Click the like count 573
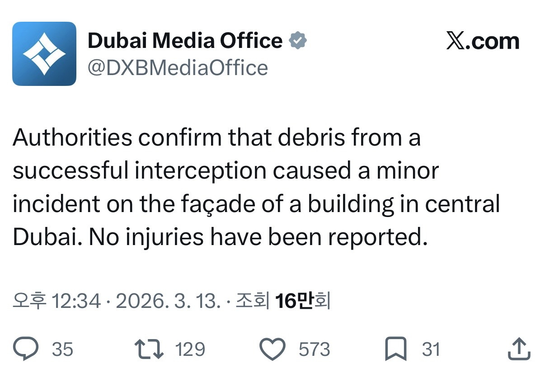The width and height of the screenshot is (545, 392). [x=314, y=349]
